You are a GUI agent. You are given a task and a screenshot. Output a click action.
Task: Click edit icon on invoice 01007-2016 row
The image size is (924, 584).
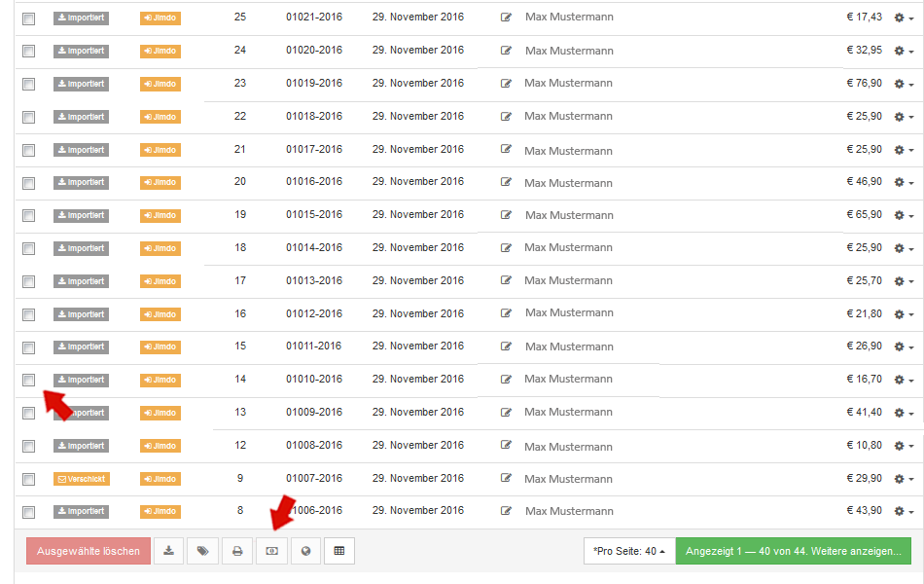pyautogui.click(x=506, y=479)
